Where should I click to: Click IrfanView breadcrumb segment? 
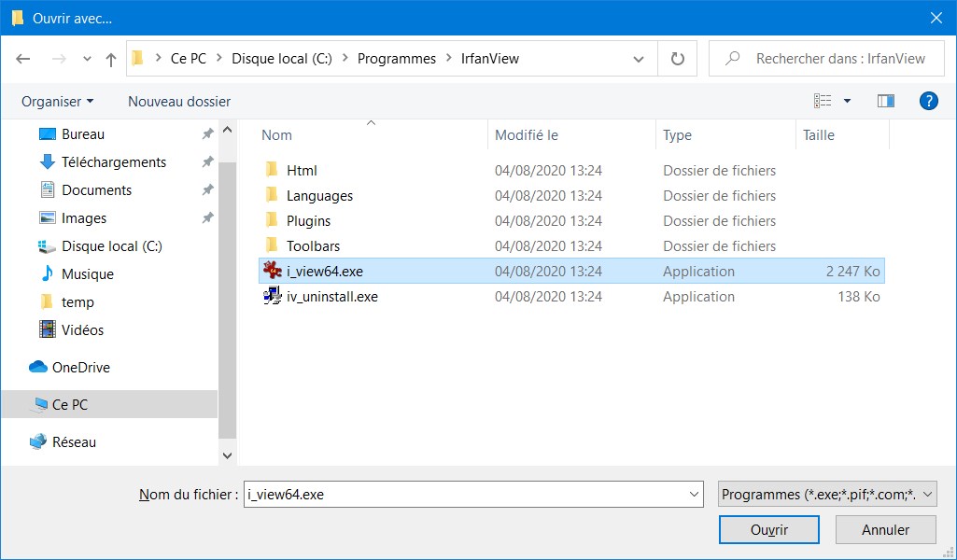[490, 59]
